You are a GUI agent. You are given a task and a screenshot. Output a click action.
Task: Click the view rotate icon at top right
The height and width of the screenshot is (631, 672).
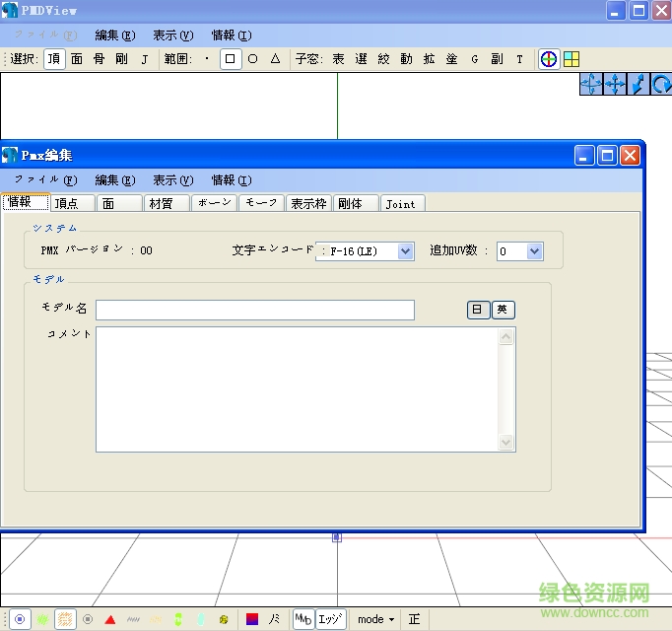(662, 85)
